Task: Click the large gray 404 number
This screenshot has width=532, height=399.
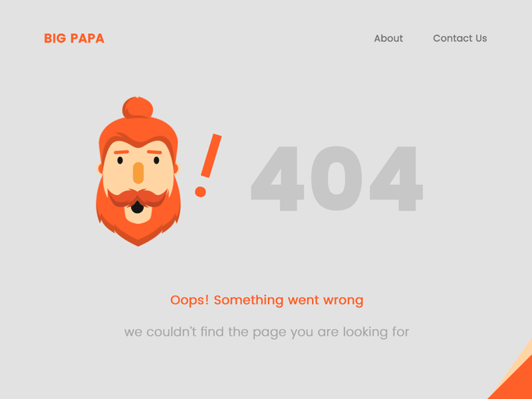Action: [x=336, y=180]
